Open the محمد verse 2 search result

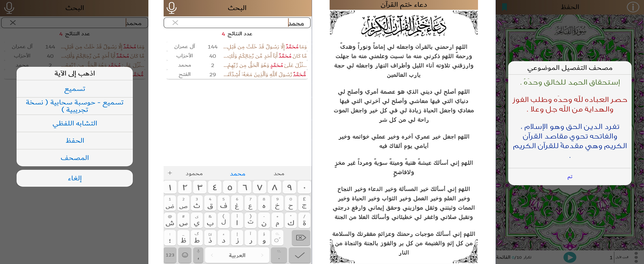(x=237, y=65)
